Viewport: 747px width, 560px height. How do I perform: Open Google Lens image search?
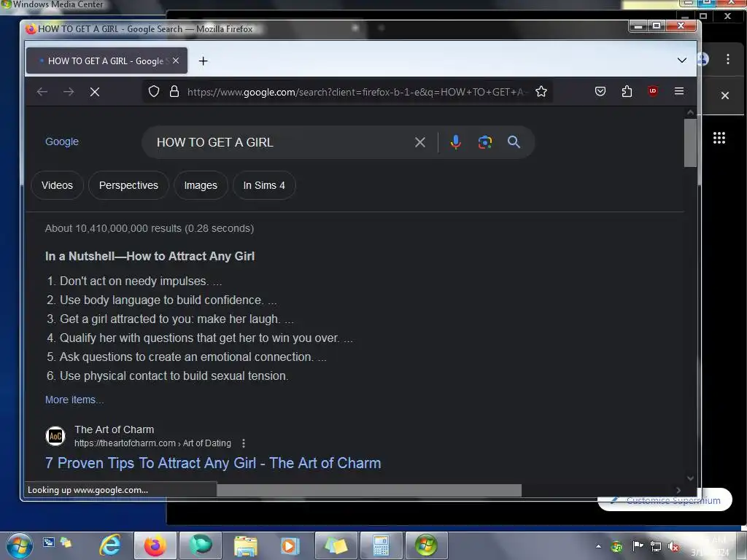click(x=485, y=142)
